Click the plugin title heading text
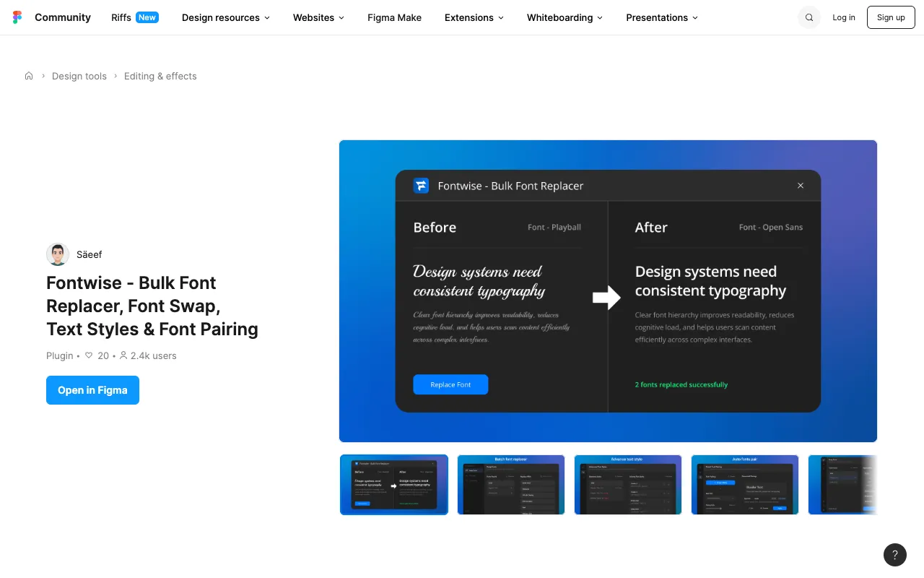Viewport: 924px width, 578px height. [x=152, y=306]
